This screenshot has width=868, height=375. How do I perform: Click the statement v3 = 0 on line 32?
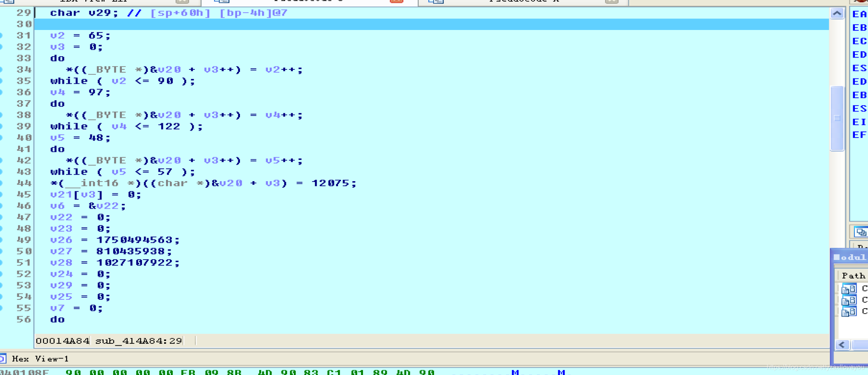pos(76,47)
